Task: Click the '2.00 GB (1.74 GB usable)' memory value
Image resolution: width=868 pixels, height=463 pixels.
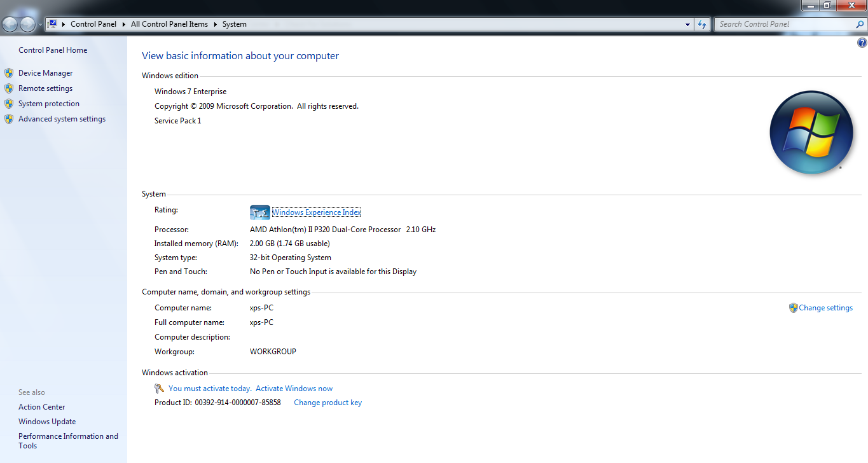Action: 290,244
